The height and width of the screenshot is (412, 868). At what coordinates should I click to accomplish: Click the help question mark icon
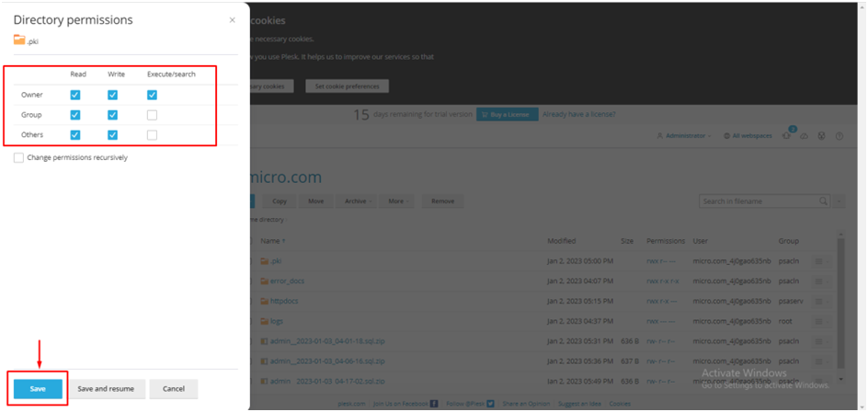[839, 136]
